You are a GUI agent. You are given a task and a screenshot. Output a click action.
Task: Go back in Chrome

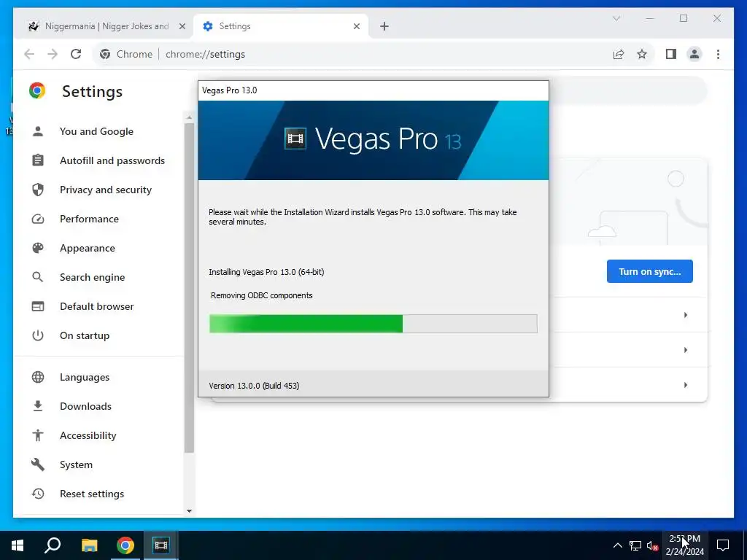(29, 54)
